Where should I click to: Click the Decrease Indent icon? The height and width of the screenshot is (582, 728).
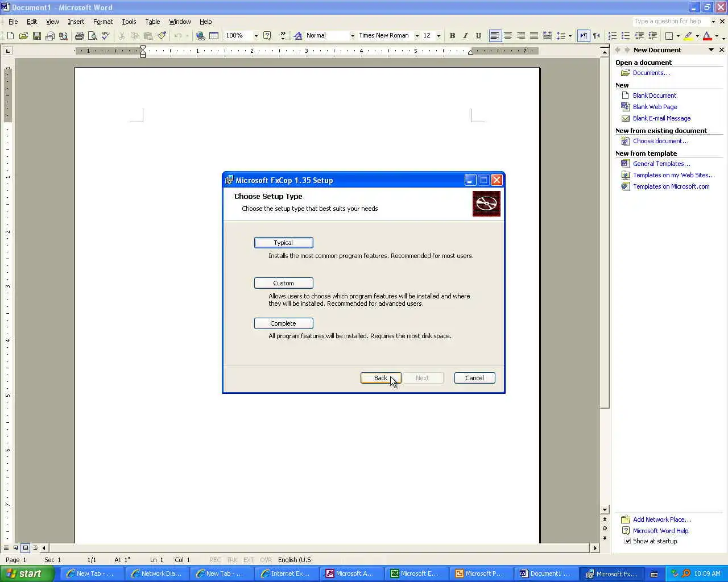tap(639, 36)
